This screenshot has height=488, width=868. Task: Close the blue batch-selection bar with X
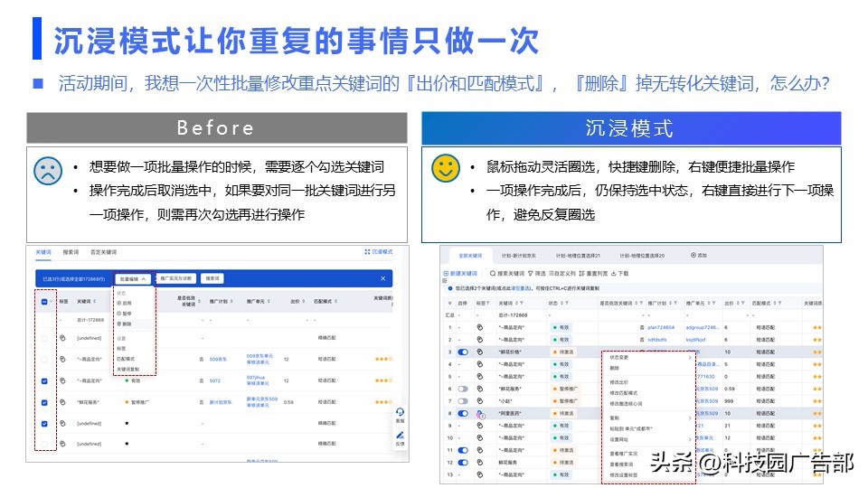pyautogui.click(x=383, y=278)
